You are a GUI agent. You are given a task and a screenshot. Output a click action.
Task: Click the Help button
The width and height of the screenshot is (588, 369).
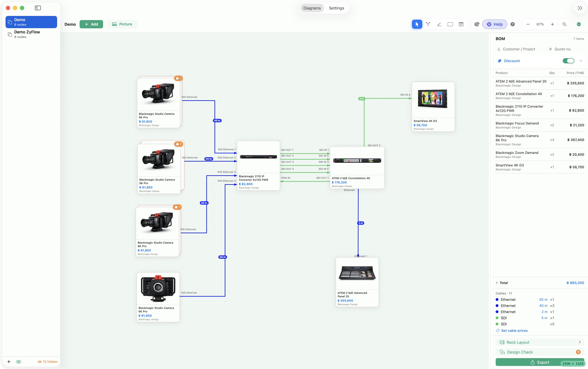pos(495,24)
